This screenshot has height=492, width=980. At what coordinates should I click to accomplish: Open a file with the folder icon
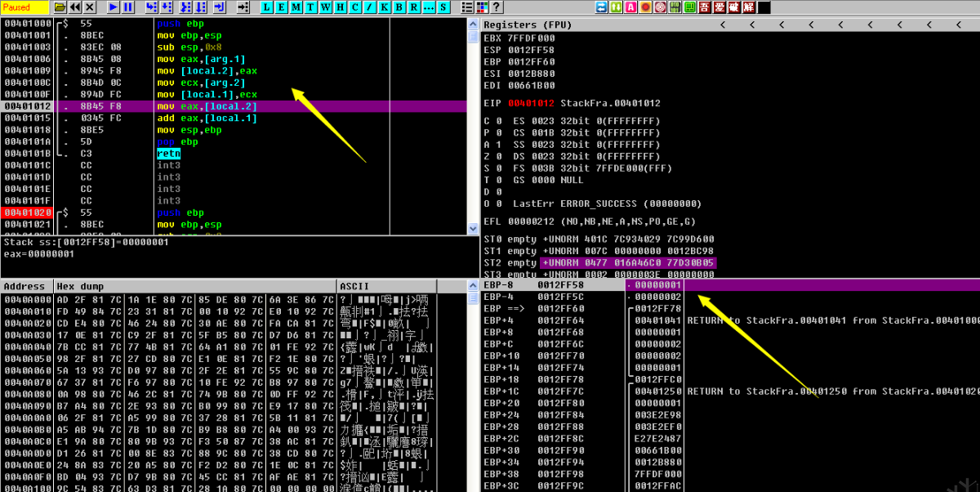[60, 7]
